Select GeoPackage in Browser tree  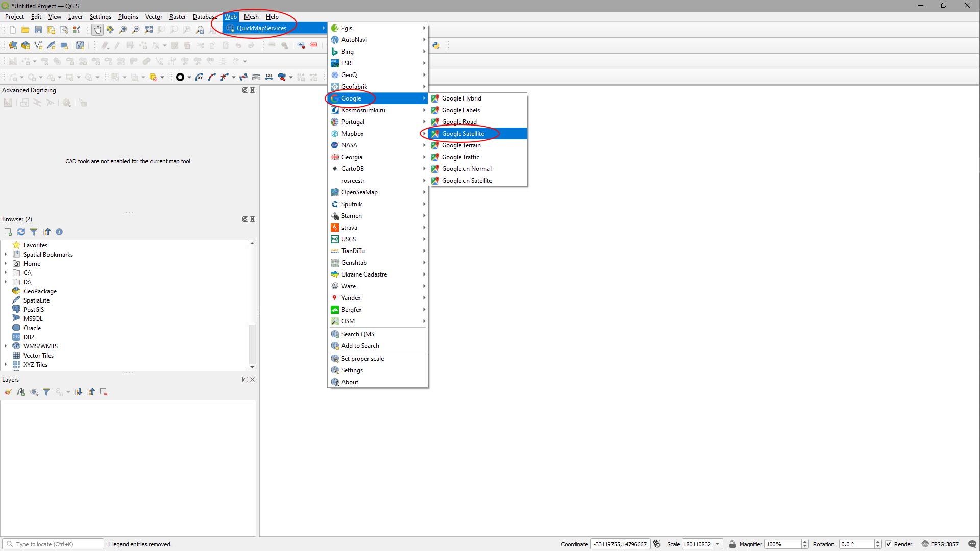coord(40,291)
